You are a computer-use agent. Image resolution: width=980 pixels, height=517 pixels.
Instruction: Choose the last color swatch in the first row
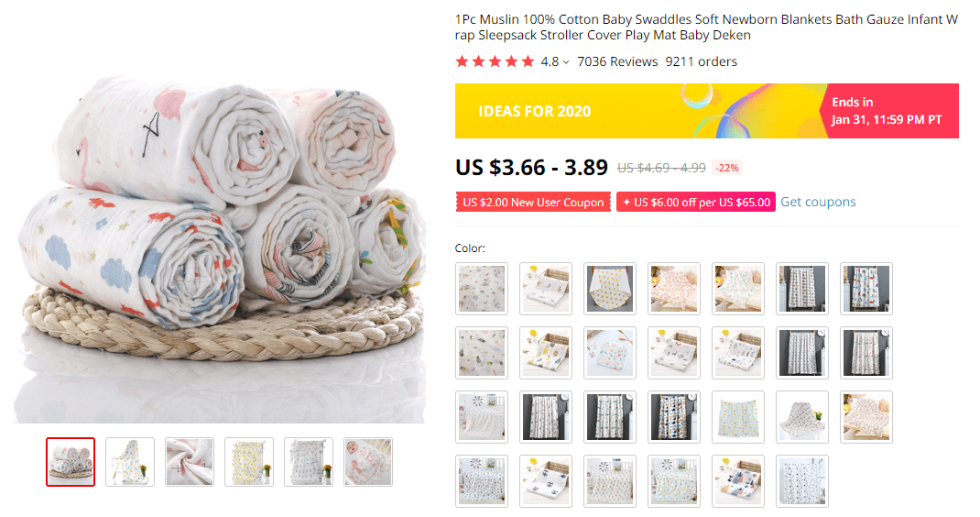click(866, 289)
